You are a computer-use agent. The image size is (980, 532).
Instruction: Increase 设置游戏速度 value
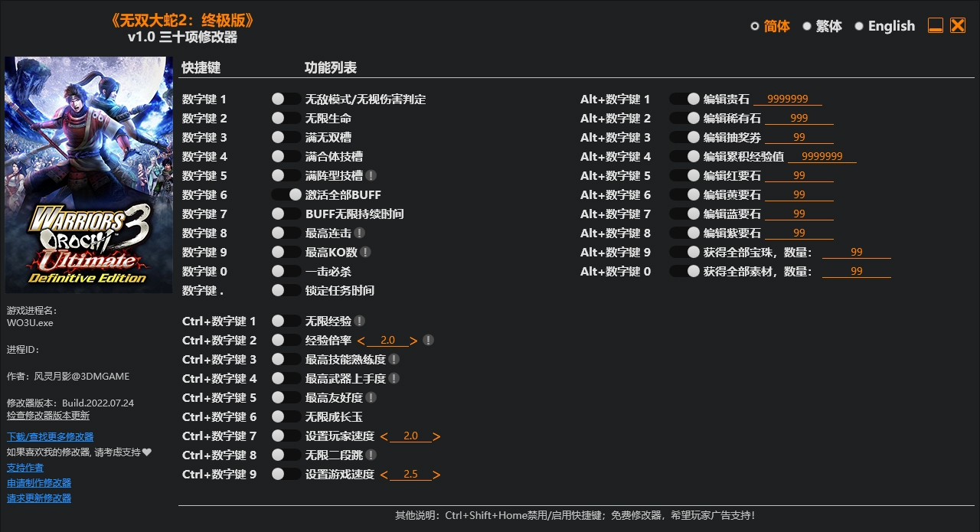coord(436,474)
